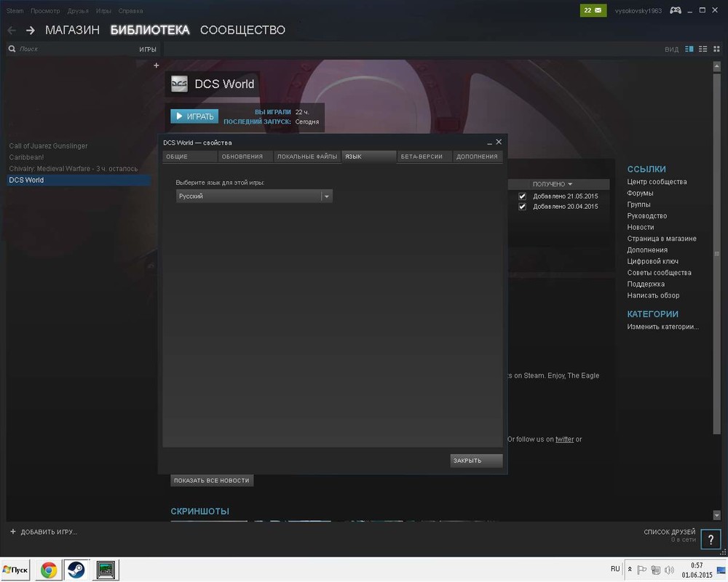Go to МАГАЗИН section
This screenshot has width=728, height=582.
coord(72,30)
